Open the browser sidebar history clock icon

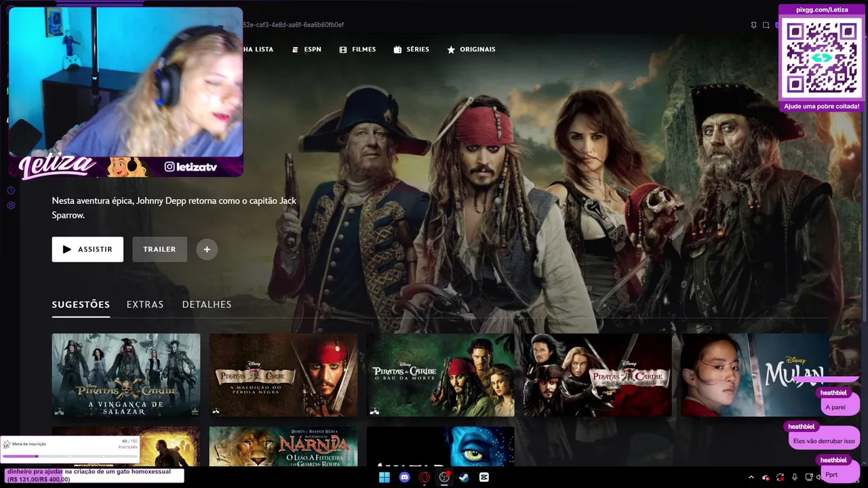[11, 190]
